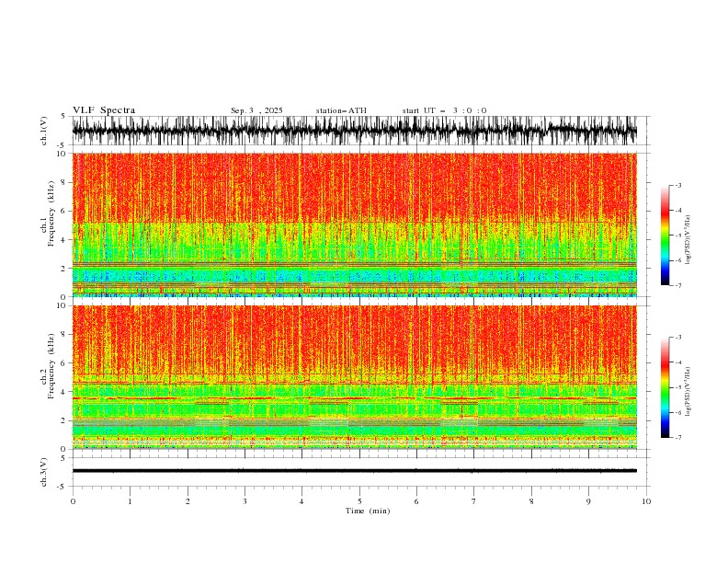Click the ch.2 colorbar "log(PSD)(V²/Hz)" label

pos(688,392)
